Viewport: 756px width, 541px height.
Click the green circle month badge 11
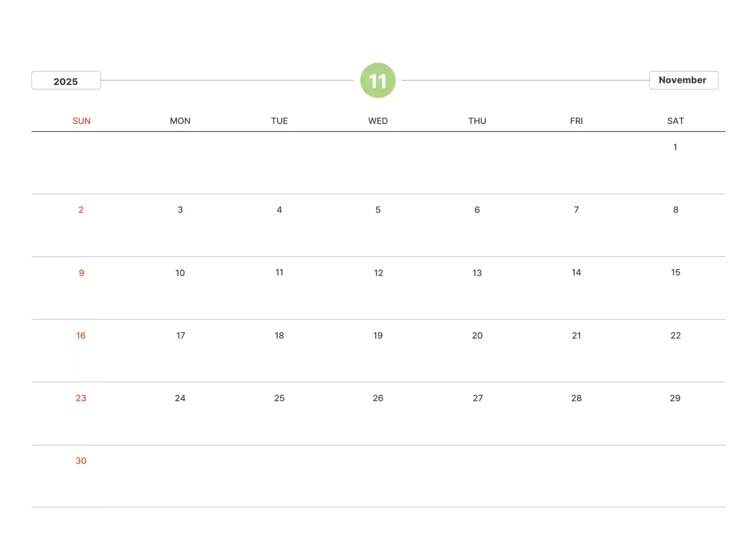coord(378,80)
